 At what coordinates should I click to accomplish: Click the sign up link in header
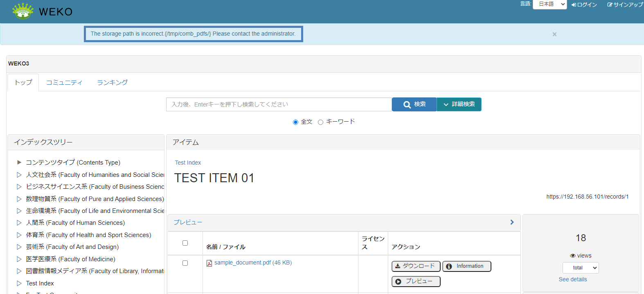pyautogui.click(x=625, y=5)
